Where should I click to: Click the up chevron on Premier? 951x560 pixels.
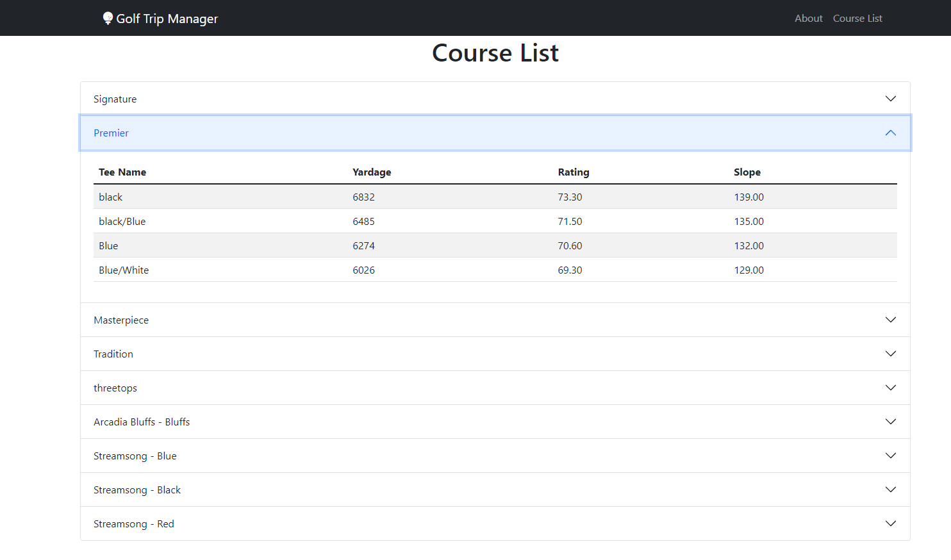coord(890,133)
